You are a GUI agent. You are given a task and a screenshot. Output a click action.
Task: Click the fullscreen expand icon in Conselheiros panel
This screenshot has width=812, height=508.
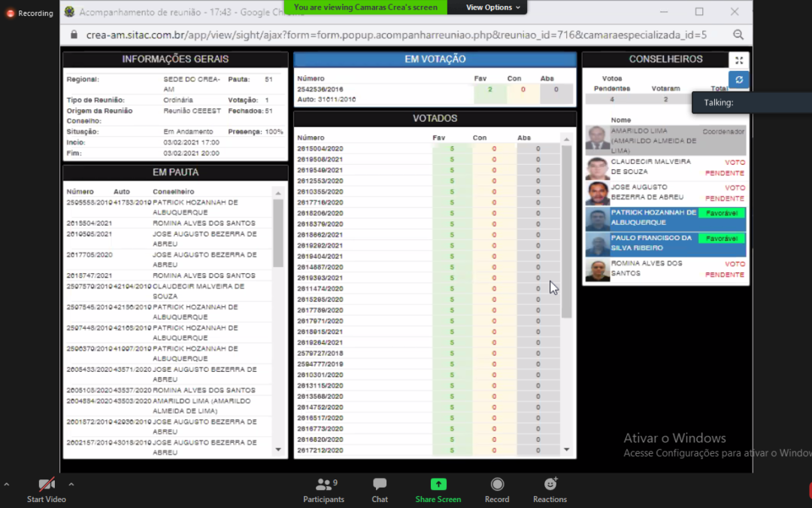coord(739,61)
